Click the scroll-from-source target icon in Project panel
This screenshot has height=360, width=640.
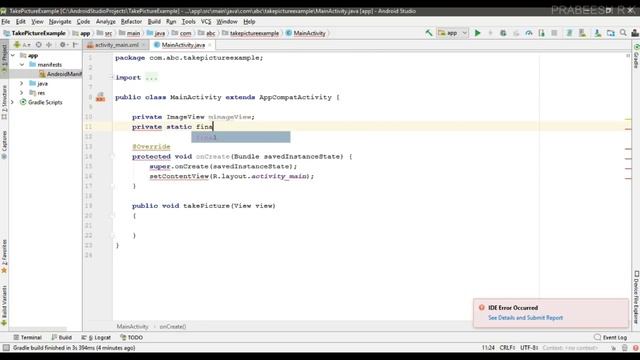38,45
